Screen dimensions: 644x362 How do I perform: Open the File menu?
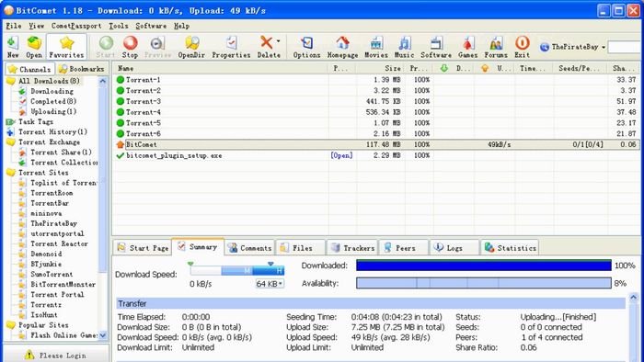click(x=14, y=26)
